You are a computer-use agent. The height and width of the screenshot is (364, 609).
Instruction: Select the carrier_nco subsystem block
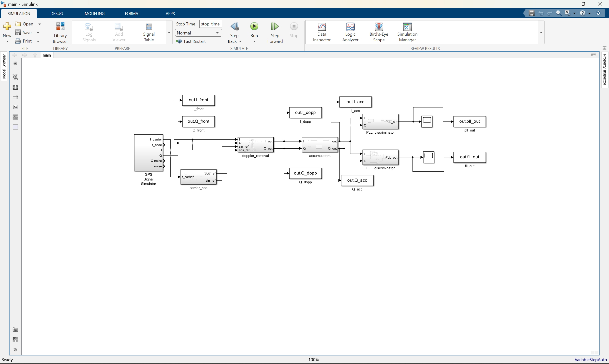pyautogui.click(x=198, y=177)
